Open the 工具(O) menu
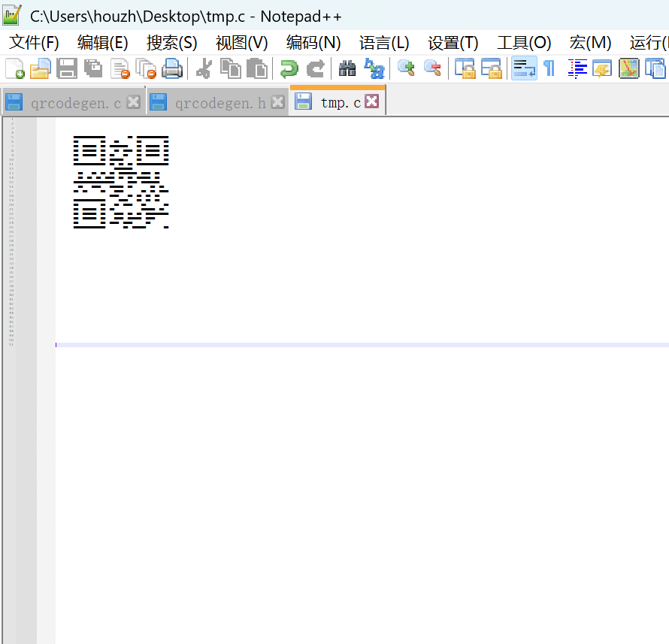Screen dimensions: 669x644 pyautogui.click(x=524, y=43)
